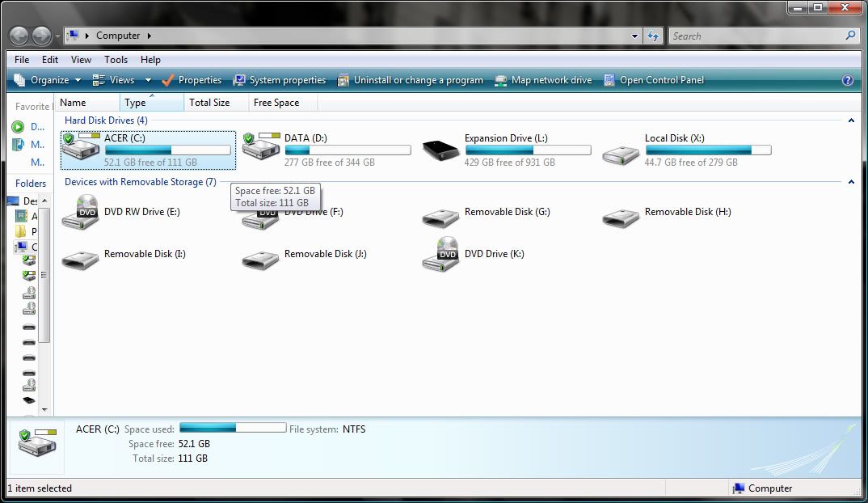Click the Search input field
The height and width of the screenshot is (503, 868).
tap(756, 36)
